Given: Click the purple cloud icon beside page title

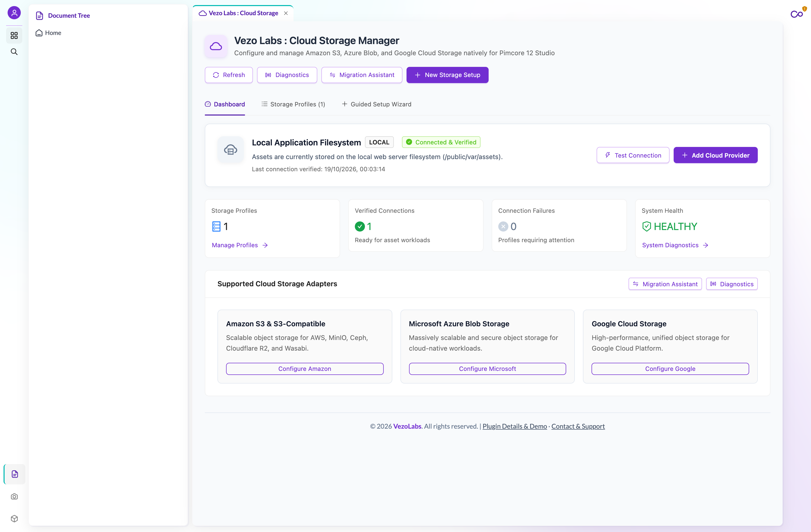Looking at the screenshot, I should tap(216, 46).
